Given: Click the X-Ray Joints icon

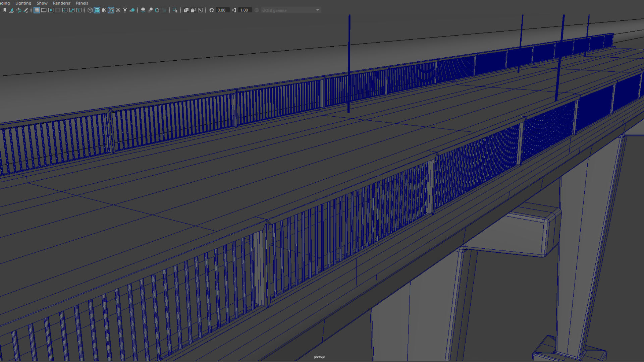Looking at the screenshot, I should tap(200, 10).
